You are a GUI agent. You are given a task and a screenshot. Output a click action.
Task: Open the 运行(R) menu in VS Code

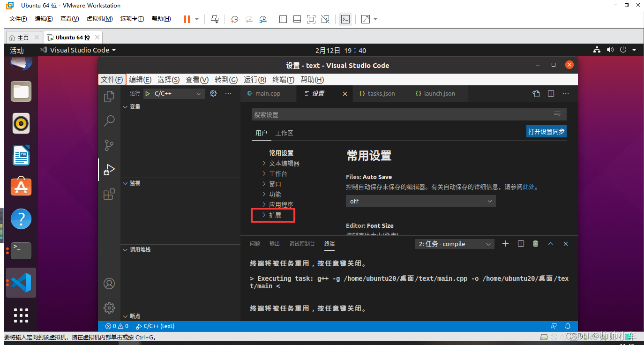pos(255,80)
